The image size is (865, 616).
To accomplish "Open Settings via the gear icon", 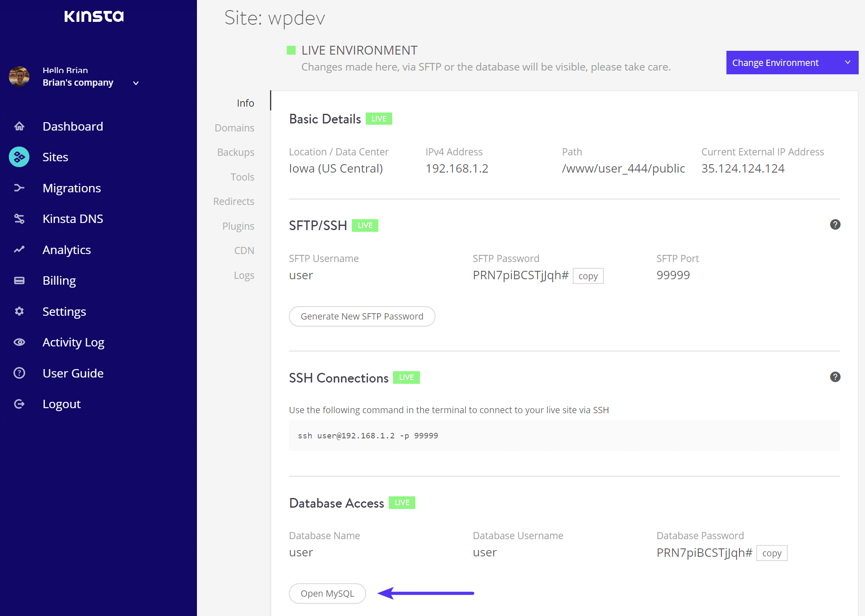I will (x=19, y=311).
